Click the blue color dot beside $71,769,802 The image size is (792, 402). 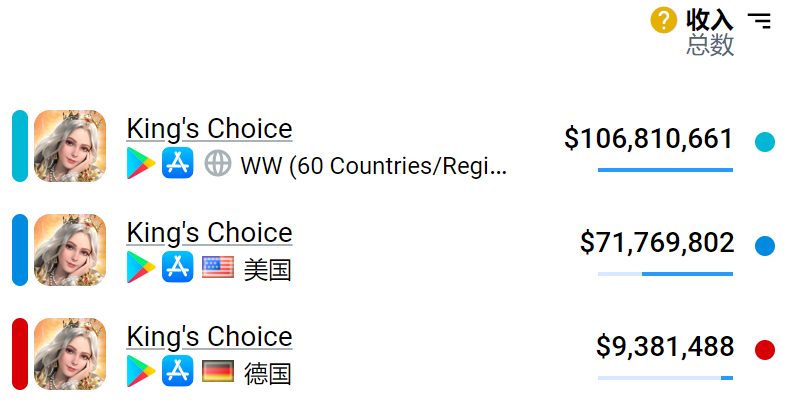pos(765,246)
